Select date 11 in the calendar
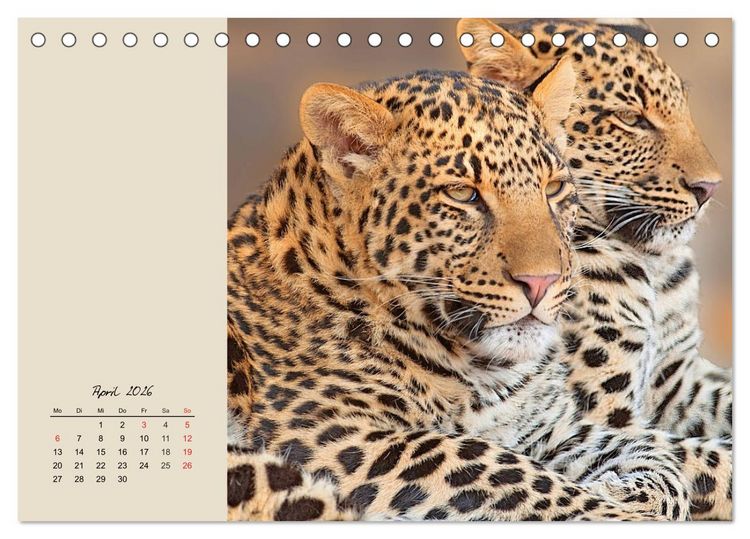Viewport: 750px width, 539px height. pos(165,439)
